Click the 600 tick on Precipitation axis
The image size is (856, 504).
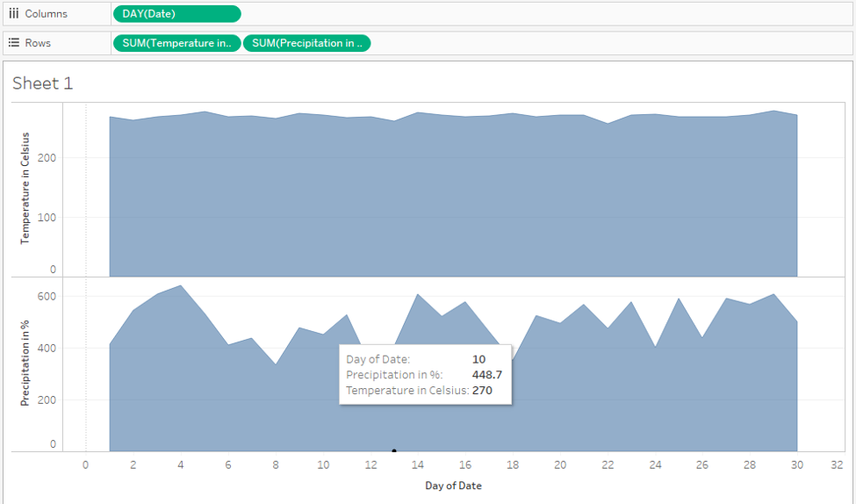pos(47,297)
